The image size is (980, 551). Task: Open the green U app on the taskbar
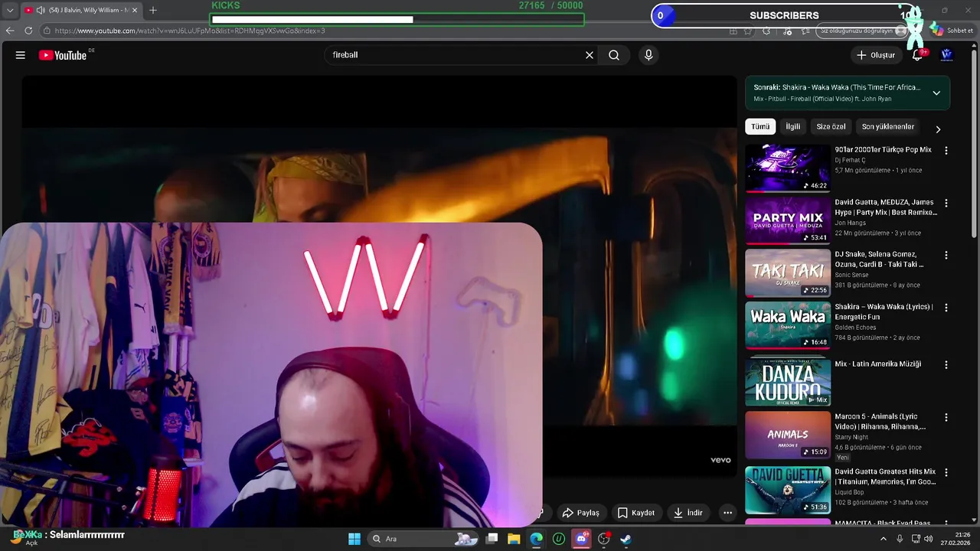[559, 539]
